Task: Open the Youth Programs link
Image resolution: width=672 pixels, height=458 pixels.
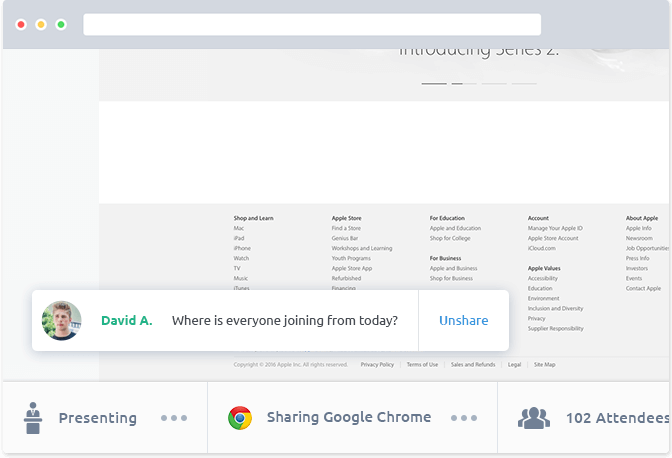Action: click(351, 258)
